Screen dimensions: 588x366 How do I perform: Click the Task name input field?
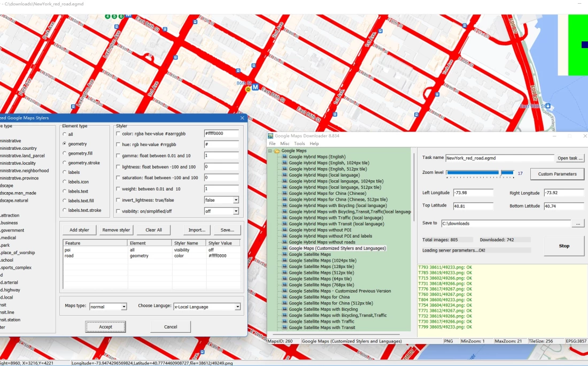pos(500,158)
